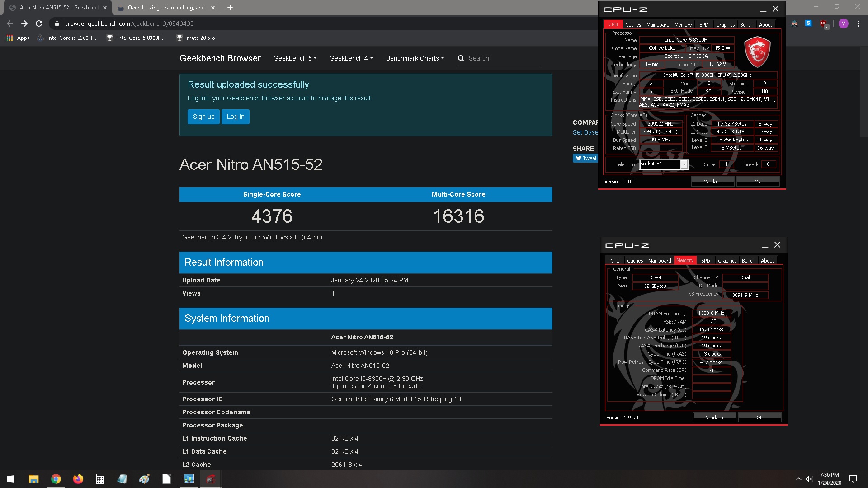Open File Explorer from the taskbar
The image size is (868, 488).
(x=33, y=479)
